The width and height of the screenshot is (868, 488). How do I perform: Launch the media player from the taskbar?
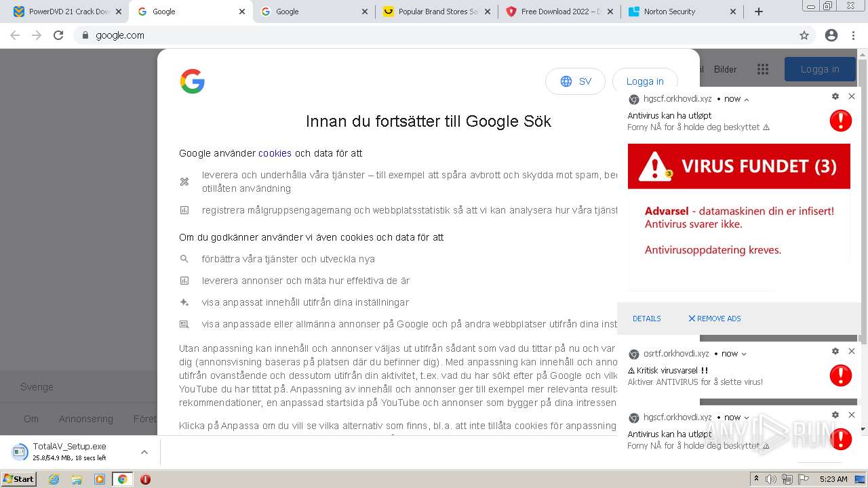100,479
